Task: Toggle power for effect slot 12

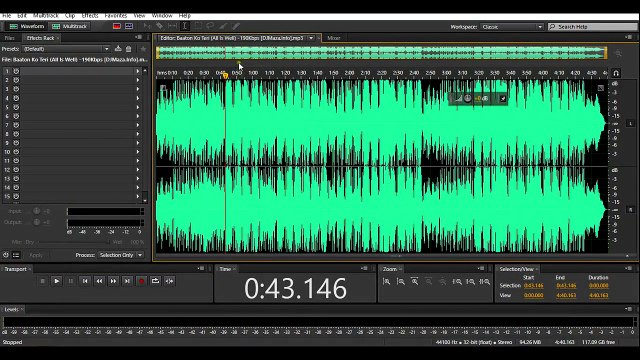Action: (x=16, y=170)
